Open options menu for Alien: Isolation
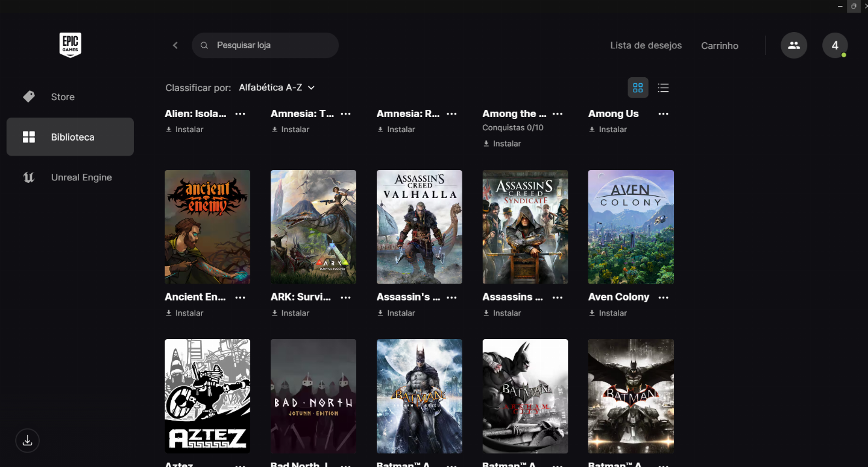868x467 pixels. tap(240, 113)
